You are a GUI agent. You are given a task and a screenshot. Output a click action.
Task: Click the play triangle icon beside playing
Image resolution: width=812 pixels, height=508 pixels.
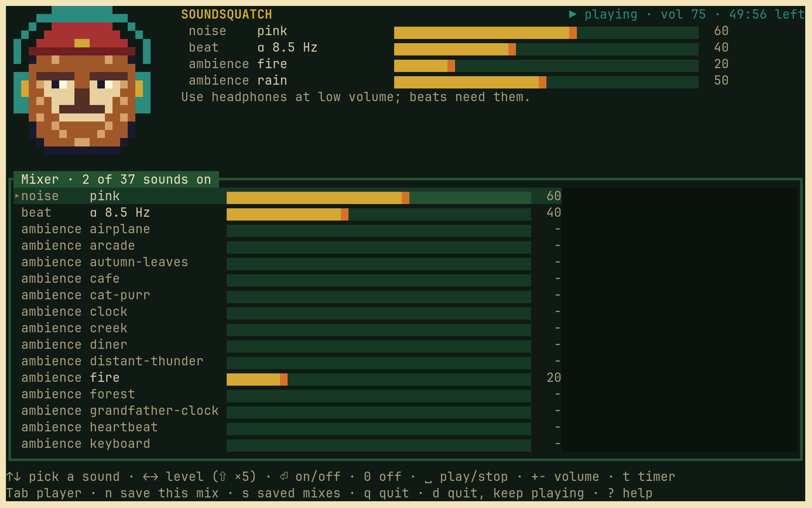(573, 14)
